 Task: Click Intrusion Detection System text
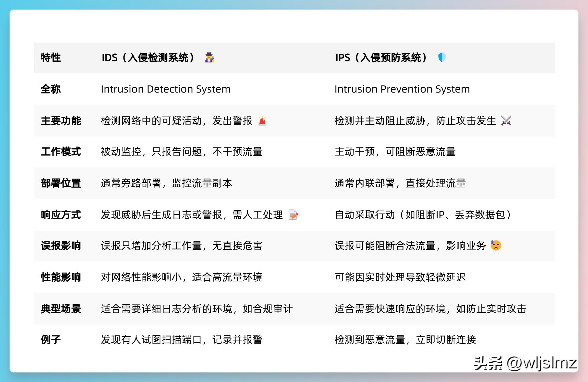(x=166, y=89)
